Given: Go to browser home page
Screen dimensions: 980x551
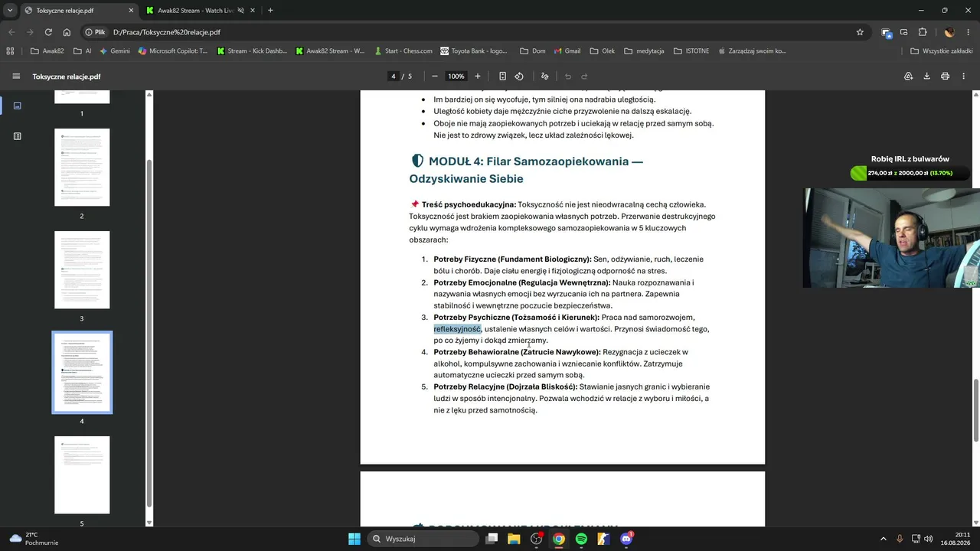Looking at the screenshot, I should point(67,32).
